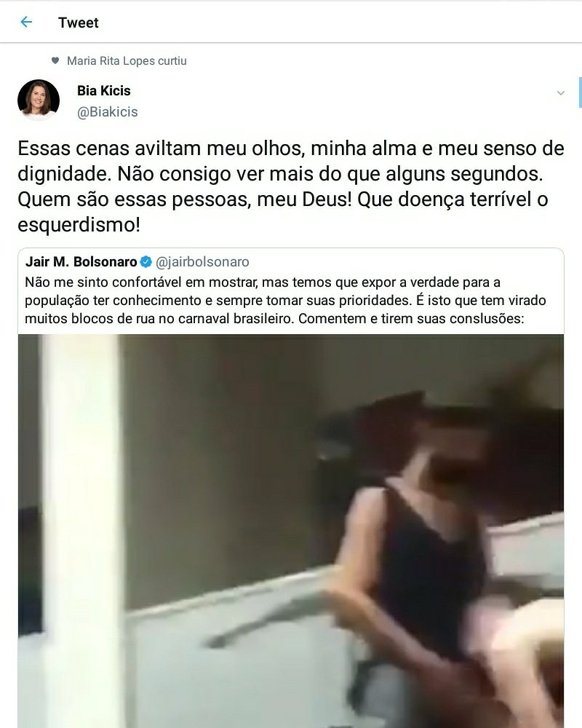The image size is (582, 728).
Task: Open the quoted tweet text by Bolsonaro
Action: [285, 301]
